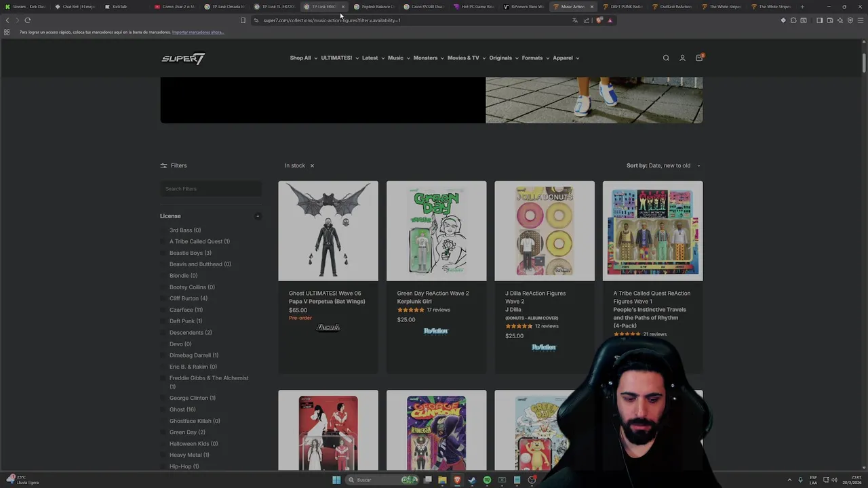The image size is (868, 488).
Task: Open the new tab plus button
Action: (x=802, y=7)
